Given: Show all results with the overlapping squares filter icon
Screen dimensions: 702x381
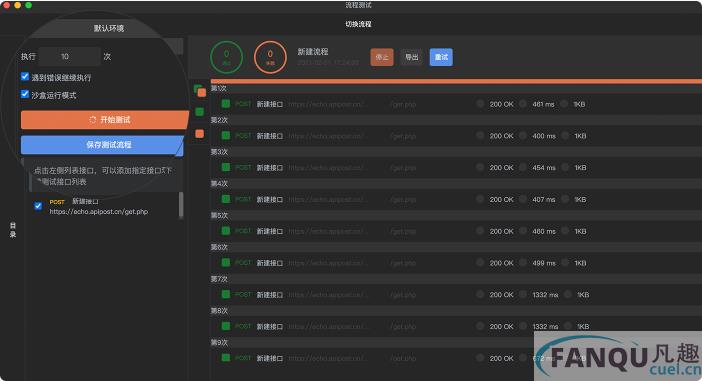Looking at the screenshot, I should pyautogui.click(x=200, y=91).
